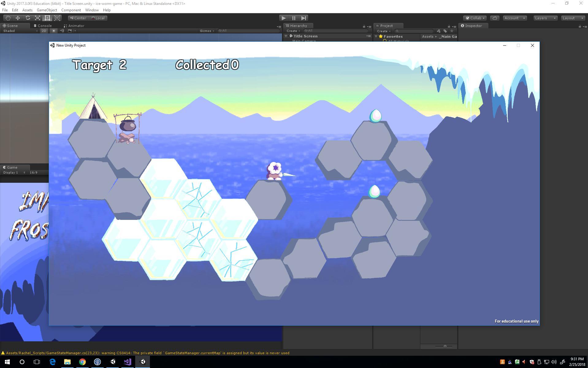
Task: Open the Layers dropdown
Action: click(545, 18)
